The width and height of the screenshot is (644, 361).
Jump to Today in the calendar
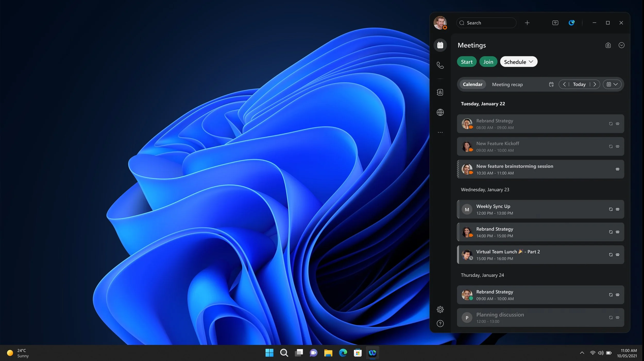coord(579,84)
